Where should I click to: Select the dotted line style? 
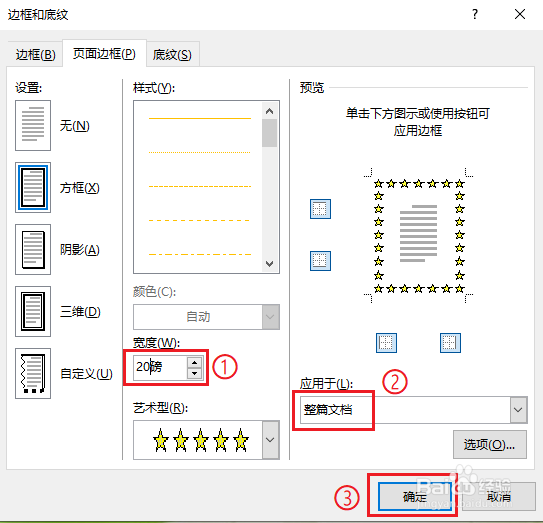point(199,152)
